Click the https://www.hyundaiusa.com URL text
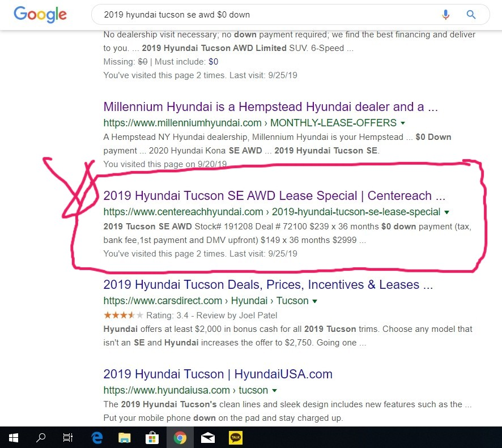 tap(167, 390)
